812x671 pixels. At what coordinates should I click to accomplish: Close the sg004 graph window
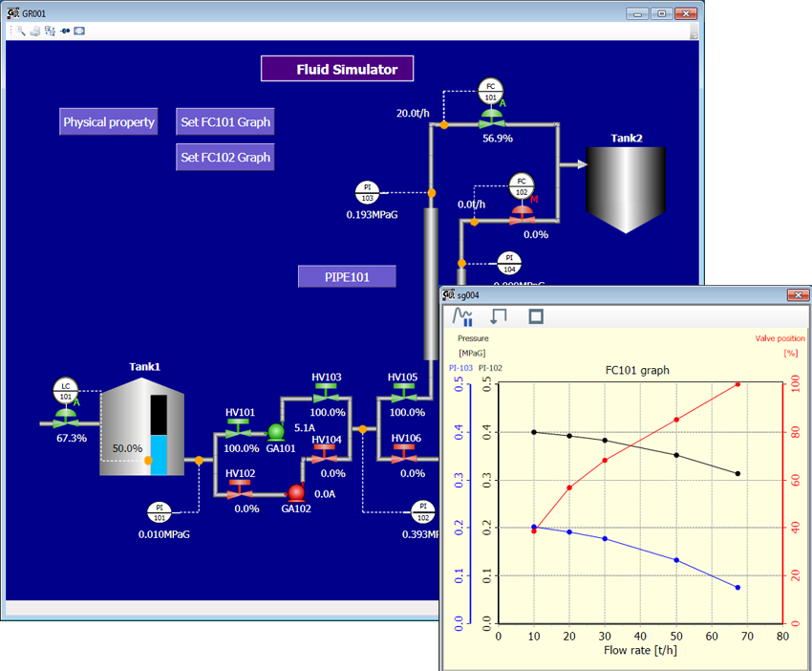[x=795, y=295]
